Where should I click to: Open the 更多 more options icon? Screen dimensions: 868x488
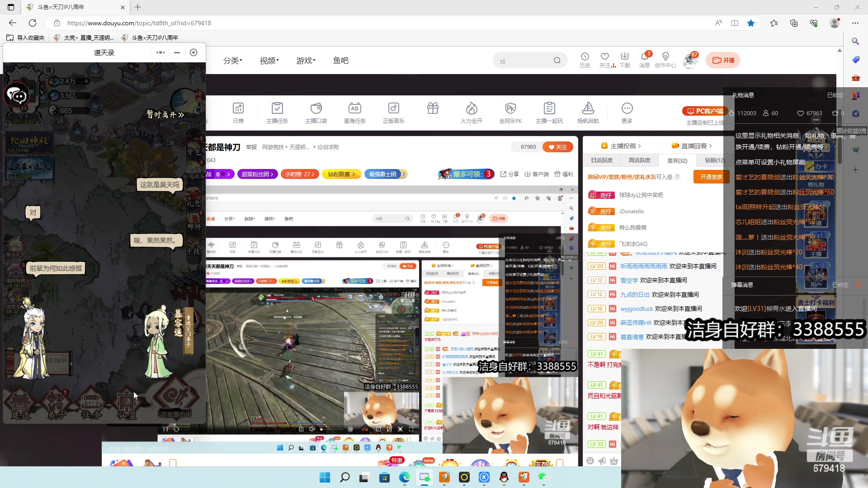[x=627, y=112]
